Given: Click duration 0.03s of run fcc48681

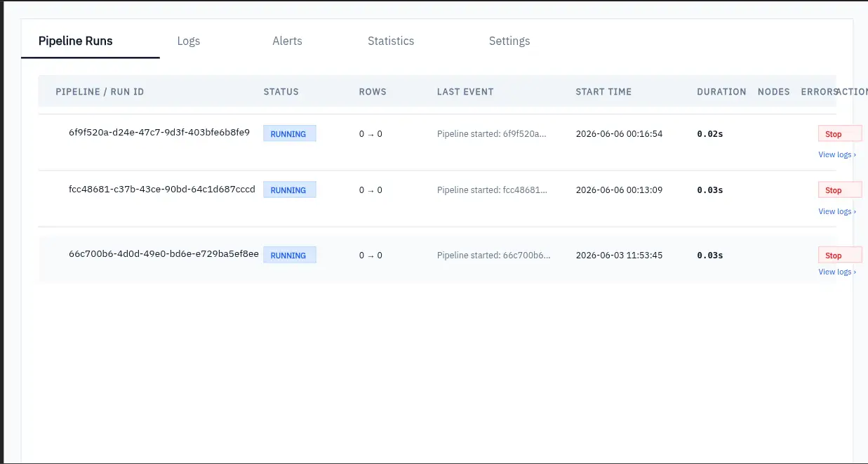Looking at the screenshot, I should click(710, 190).
